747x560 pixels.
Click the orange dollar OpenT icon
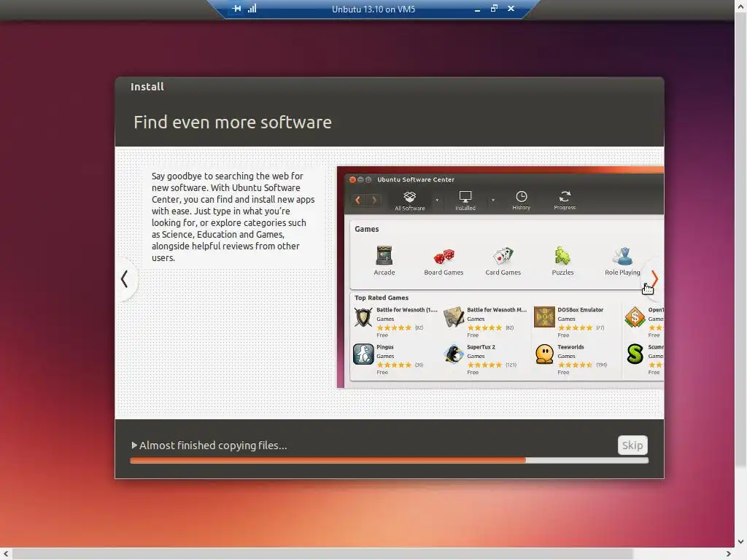tap(635, 317)
